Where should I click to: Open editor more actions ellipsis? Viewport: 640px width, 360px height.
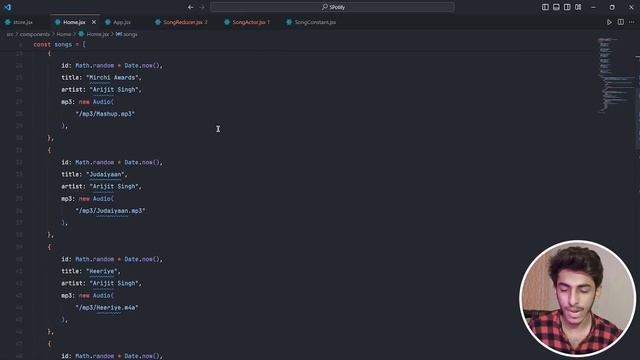pyautogui.click(x=632, y=22)
